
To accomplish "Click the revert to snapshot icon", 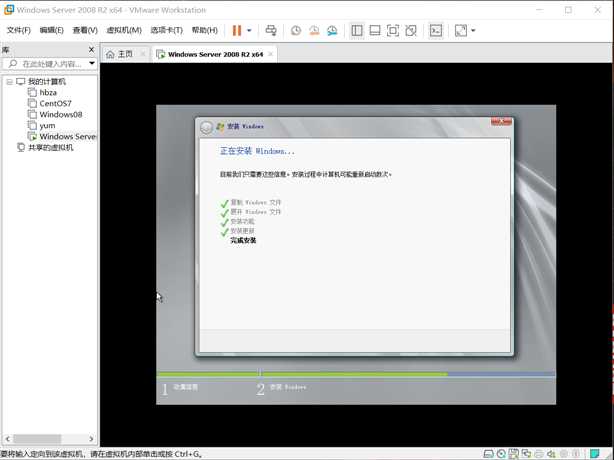I will (x=314, y=31).
